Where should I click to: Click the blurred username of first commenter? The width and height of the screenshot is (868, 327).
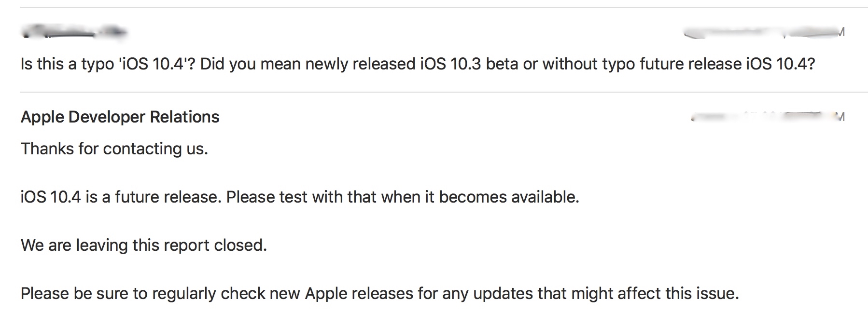pyautogui.click(x=75, y=33)
